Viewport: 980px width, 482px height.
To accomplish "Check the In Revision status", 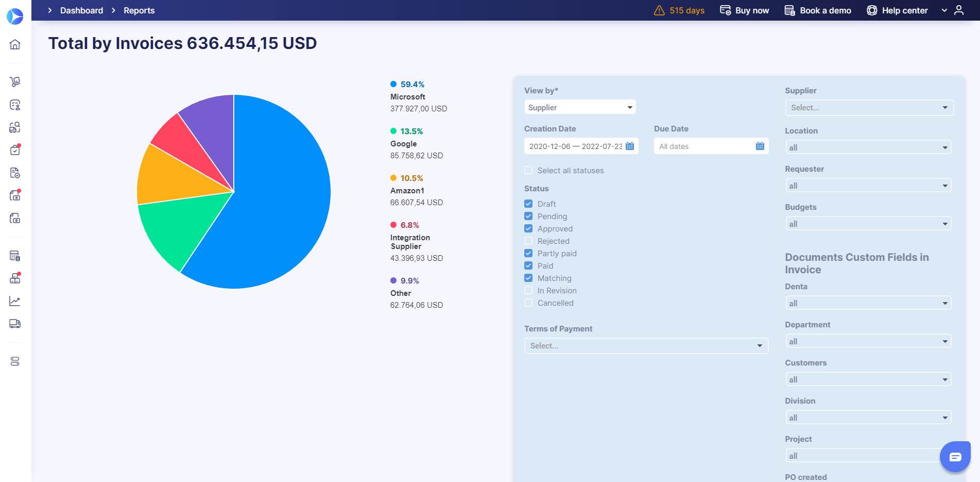I will [x=528, y=290].
